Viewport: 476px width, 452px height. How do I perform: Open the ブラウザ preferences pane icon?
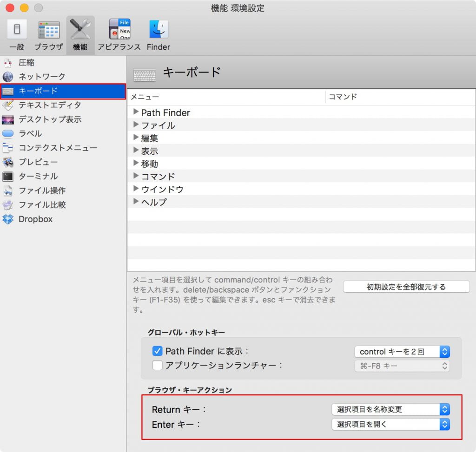tap(49, 30)
